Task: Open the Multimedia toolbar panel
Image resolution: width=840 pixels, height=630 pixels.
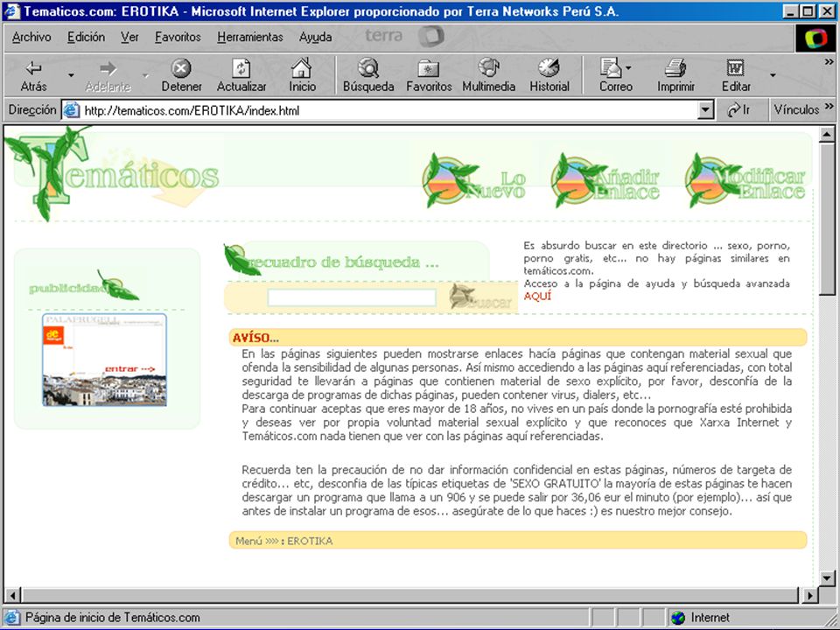Action: (x=488, y=75)
